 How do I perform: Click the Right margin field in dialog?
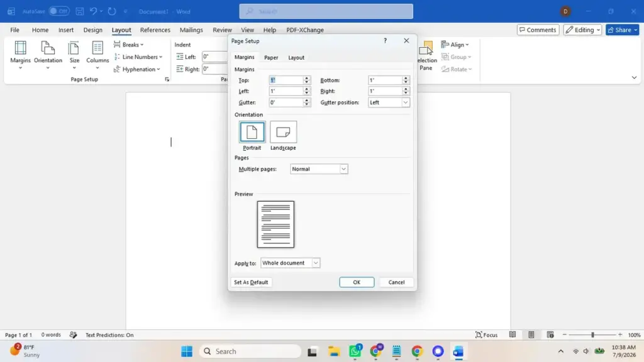[x=386, y=91]
